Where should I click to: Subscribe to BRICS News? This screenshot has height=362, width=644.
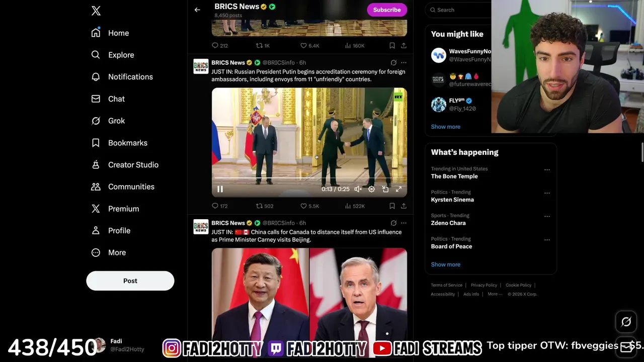[x=387, y=10]
